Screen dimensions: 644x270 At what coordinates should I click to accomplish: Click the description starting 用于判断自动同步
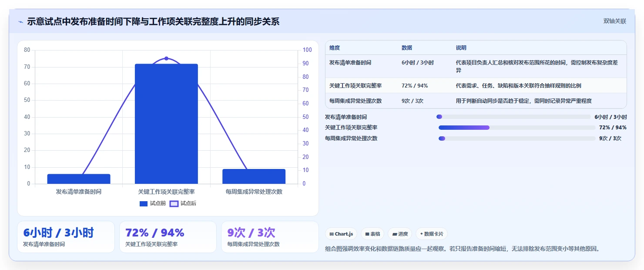click(x=524, y=101)
